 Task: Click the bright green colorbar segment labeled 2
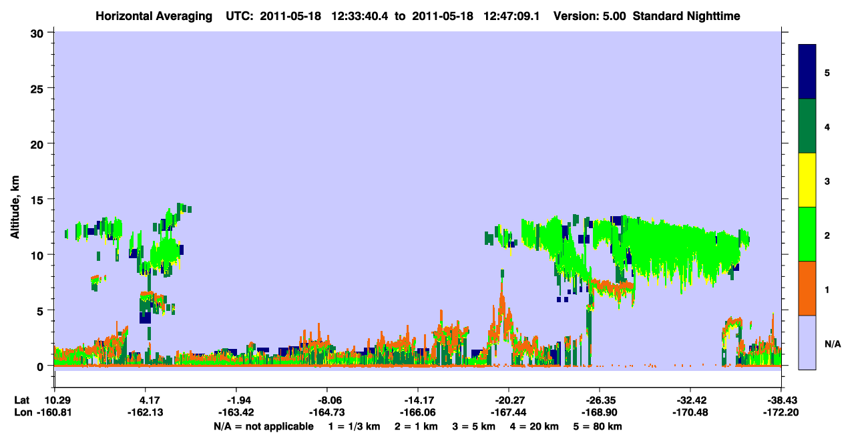tap(807, 234)
